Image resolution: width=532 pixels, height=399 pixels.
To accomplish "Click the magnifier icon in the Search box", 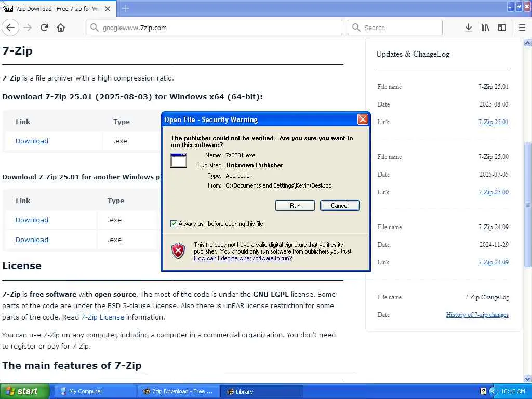I will [356, 28].
